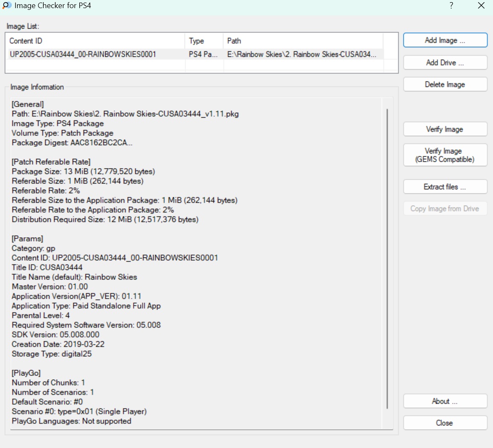The image size is (493, 448).
Task: Click 'Application Version(APP_VER): 01.11' line
Action: pyautogui.click(x=76, y=296)
